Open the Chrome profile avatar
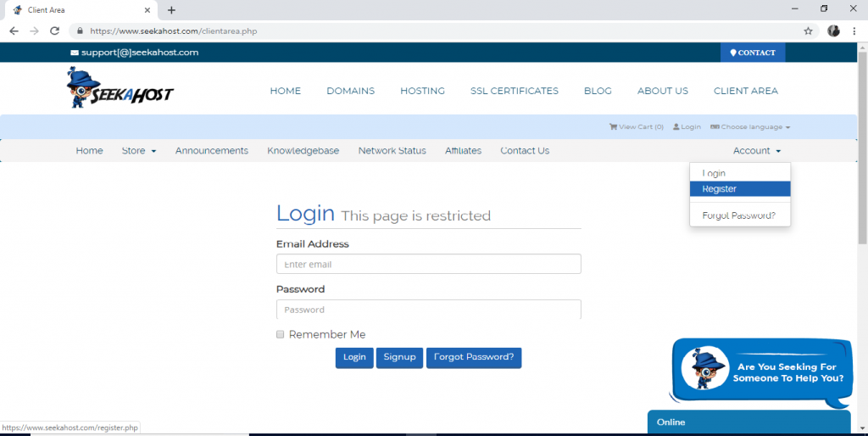 [834, 31]
